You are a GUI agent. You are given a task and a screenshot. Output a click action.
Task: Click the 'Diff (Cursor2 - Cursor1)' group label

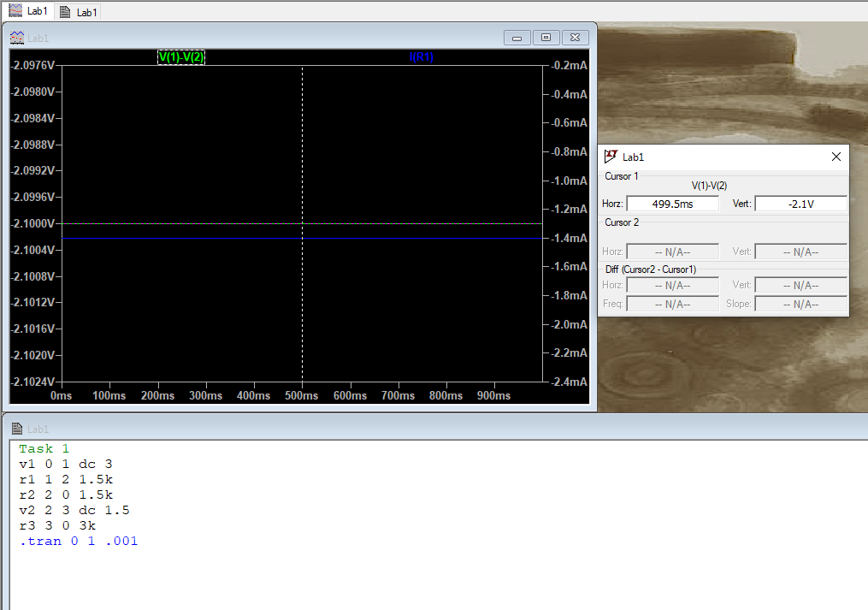click(x=651, y=269)
